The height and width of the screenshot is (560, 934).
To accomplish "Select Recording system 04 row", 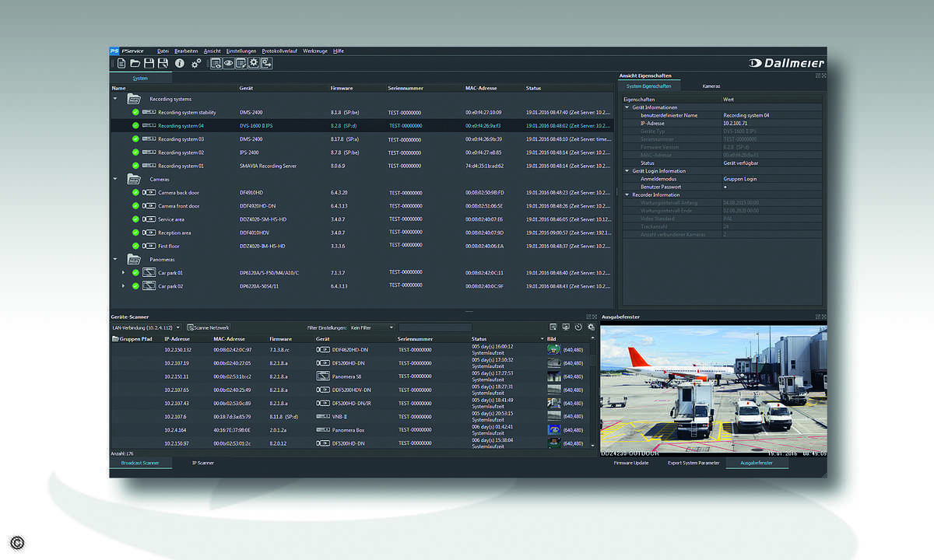I will (362, 125).
